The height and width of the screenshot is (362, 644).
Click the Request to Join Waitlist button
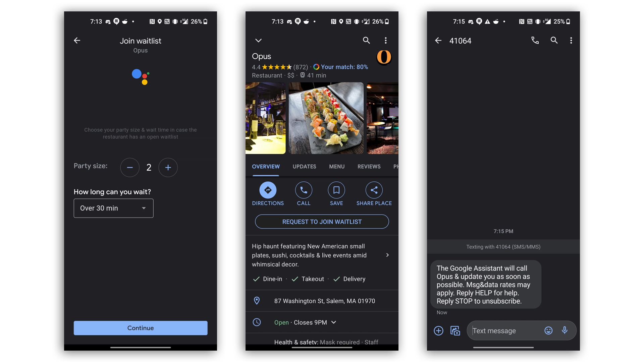322,222
